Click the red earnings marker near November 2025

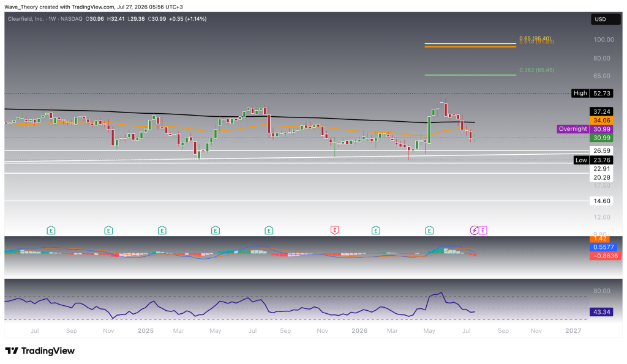[335, 230]
